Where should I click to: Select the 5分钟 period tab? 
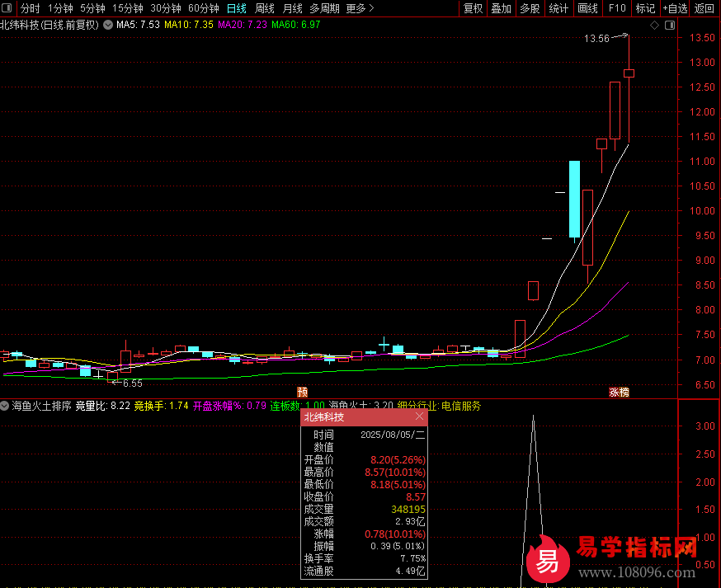[x=92, y=8]
